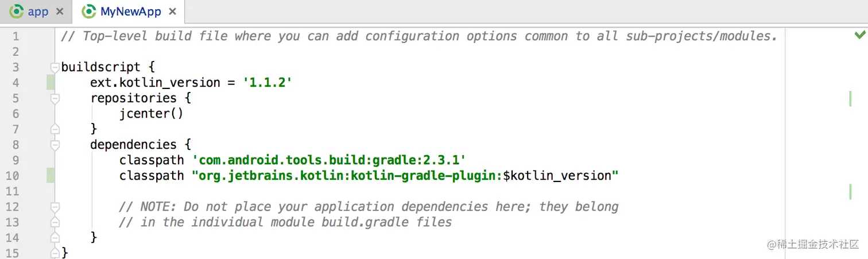Click on ext.kotlin_version text
The height and width of the screenshot is (259, 868).
tap(155, 83)
